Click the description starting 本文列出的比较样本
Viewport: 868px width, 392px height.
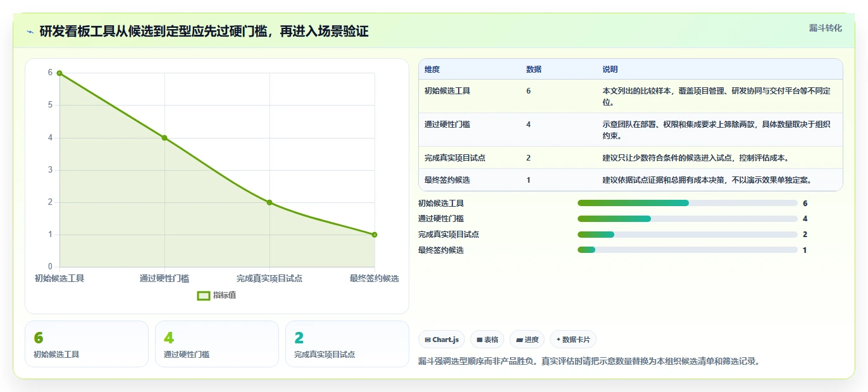point(716,96)
